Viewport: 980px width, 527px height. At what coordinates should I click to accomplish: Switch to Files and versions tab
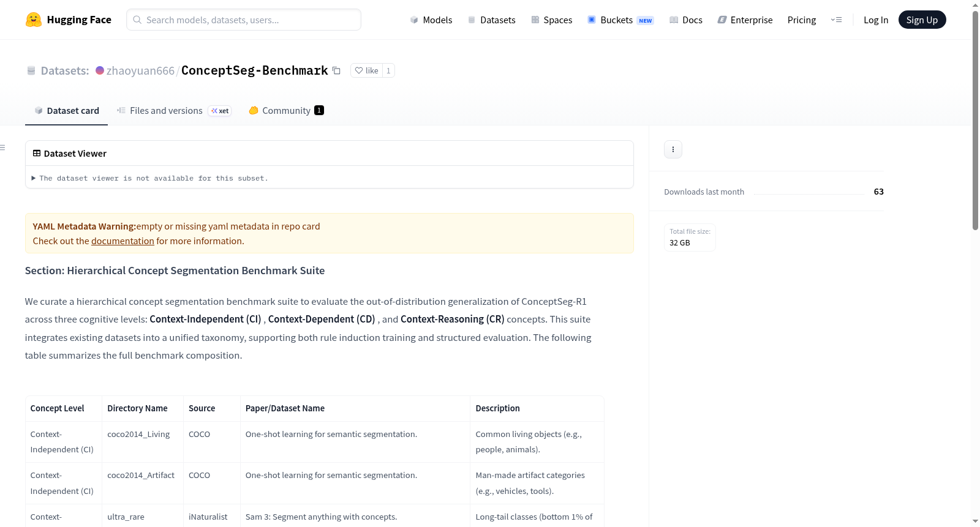[x=174, y=110]
